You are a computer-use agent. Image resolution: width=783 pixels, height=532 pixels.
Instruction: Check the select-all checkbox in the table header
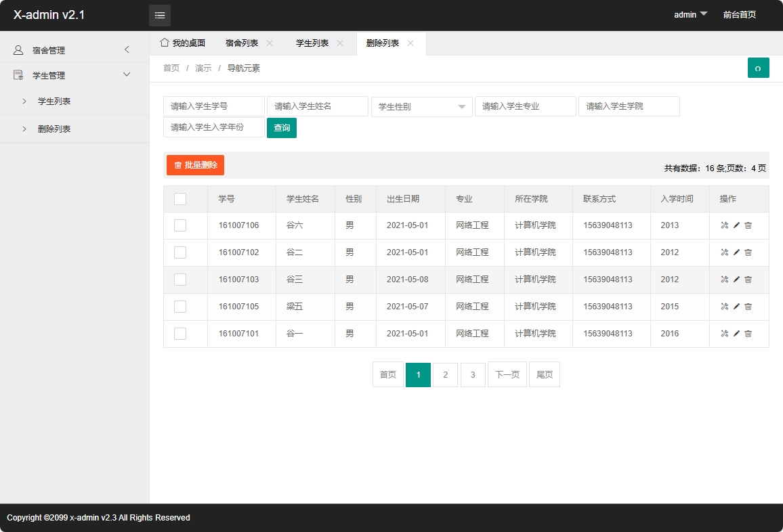[x=180, y=199]
